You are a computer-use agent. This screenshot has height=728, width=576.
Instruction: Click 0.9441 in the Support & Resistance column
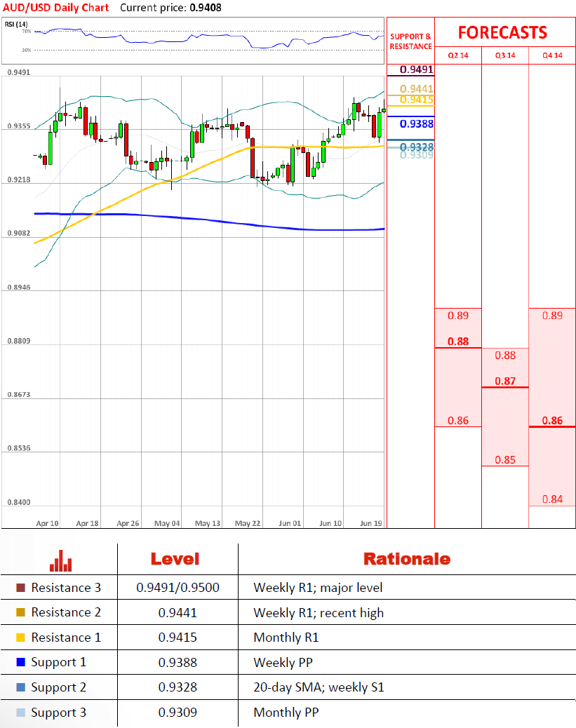click(x=417, y=88)
